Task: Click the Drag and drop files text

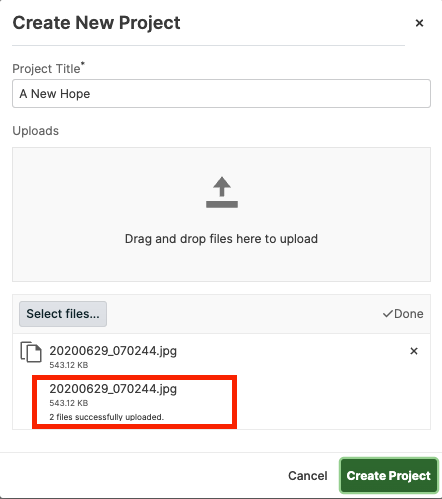Action: (x=221, y=239)
